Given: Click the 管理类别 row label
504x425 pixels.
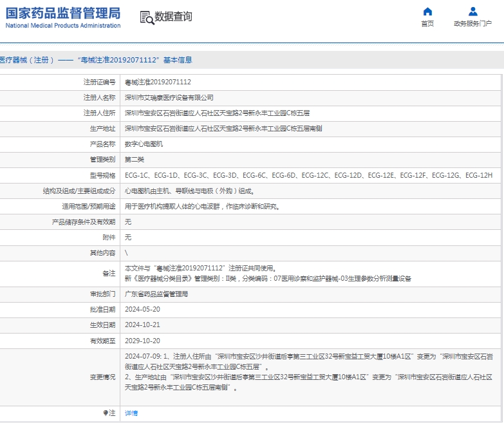Looking at the screenshot, I should (x=102, y=160).
